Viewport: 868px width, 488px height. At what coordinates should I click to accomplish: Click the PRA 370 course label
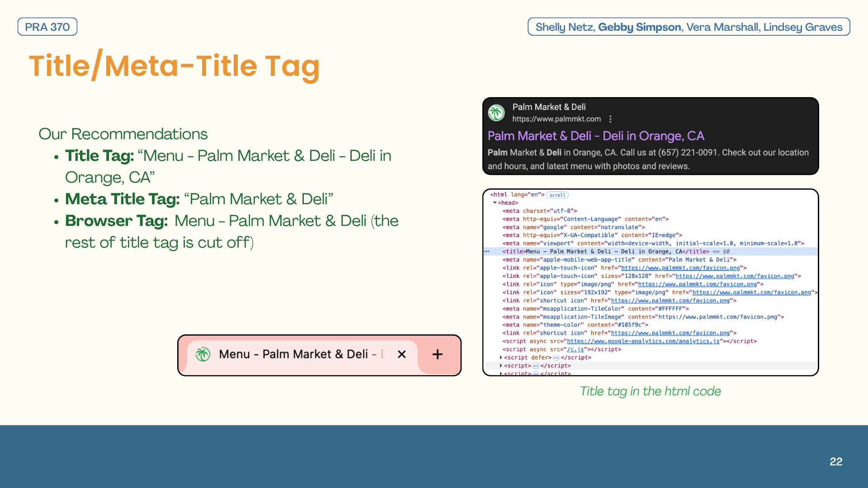47,27
